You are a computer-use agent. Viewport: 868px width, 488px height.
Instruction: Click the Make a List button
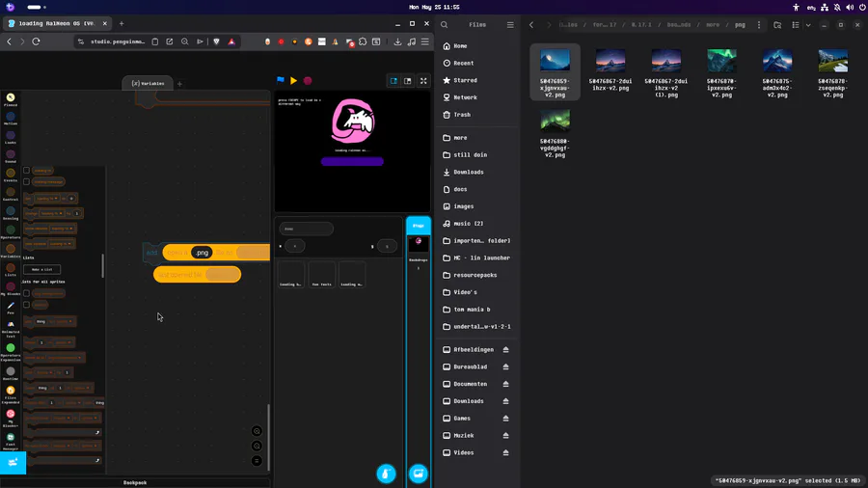(x=42, y=269)
